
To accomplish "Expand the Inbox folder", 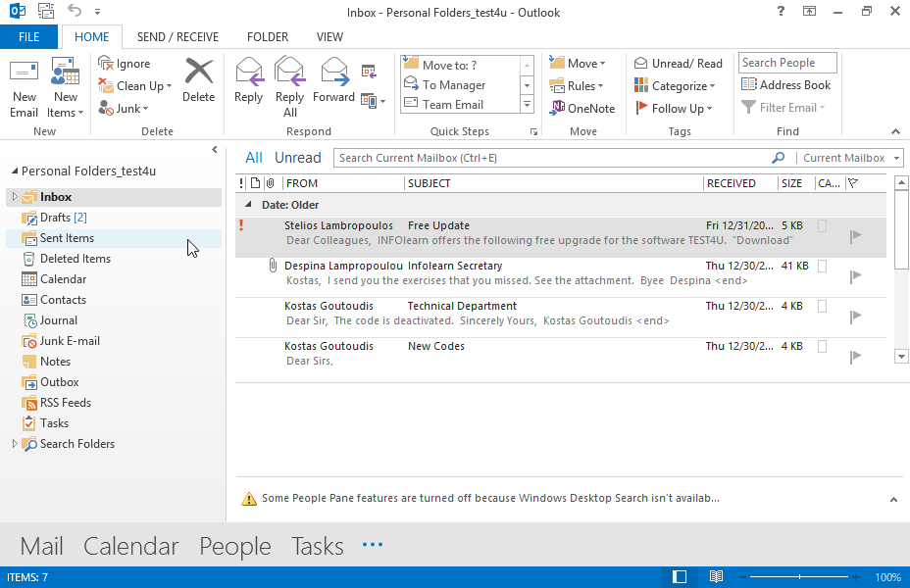I will [x=15, y=197].
